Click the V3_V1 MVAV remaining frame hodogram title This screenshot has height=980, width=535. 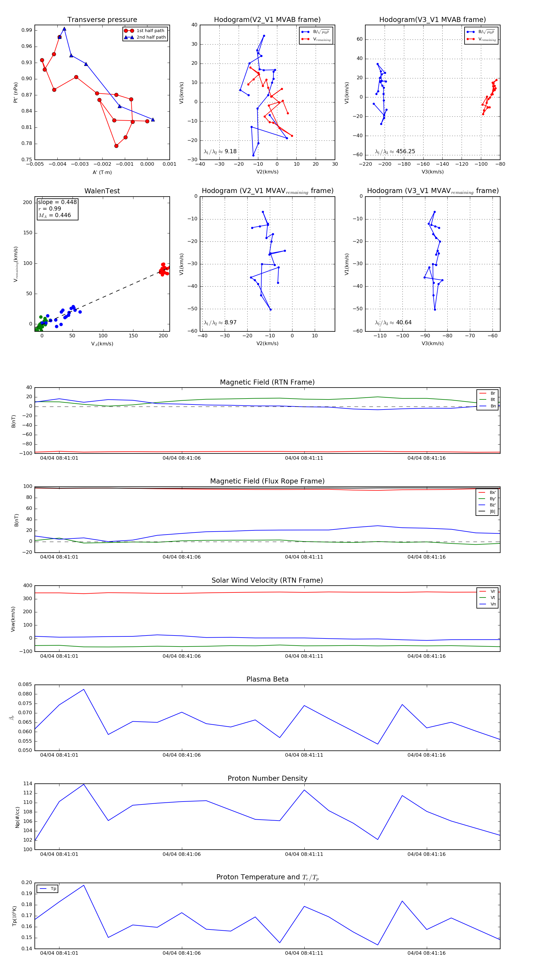point(432,191)
